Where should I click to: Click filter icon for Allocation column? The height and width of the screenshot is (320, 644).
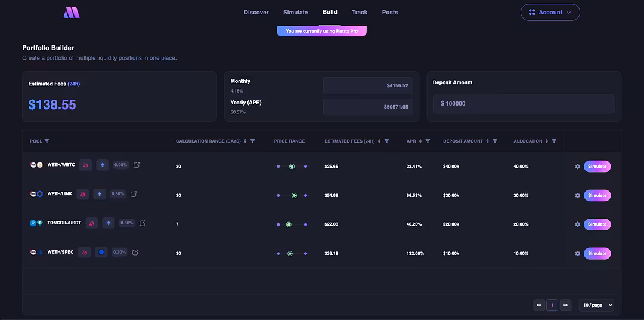pyautogui.click(x=554, y=141)
